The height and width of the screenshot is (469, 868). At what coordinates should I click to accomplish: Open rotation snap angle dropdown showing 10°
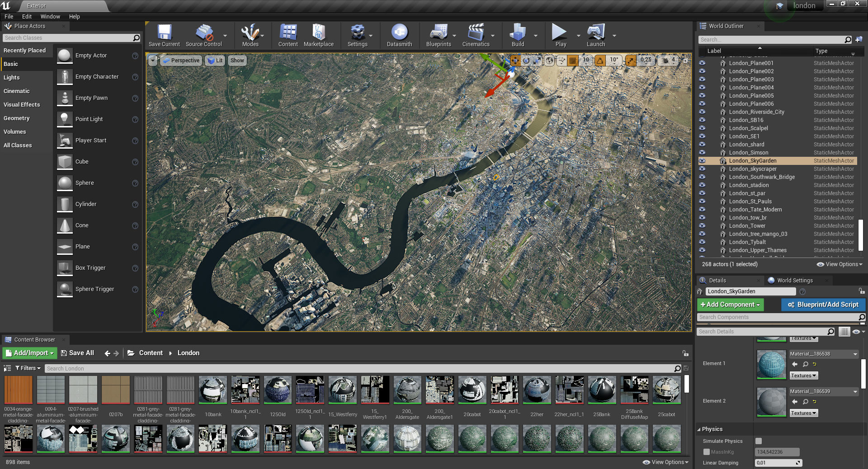pos(614,60)
